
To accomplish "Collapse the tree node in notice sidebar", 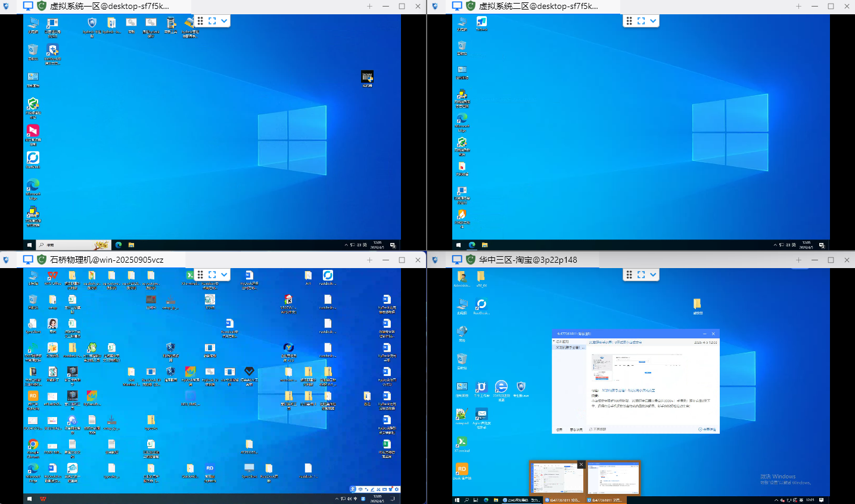I will 554,342.
